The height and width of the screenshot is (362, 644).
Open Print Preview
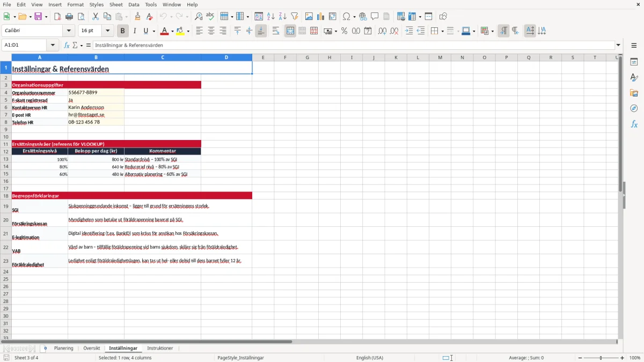pos(81,17)
